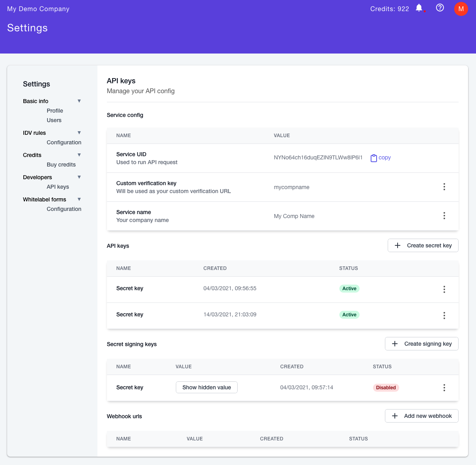Click the Active status badge on first secret key

(x=349, y=288)
